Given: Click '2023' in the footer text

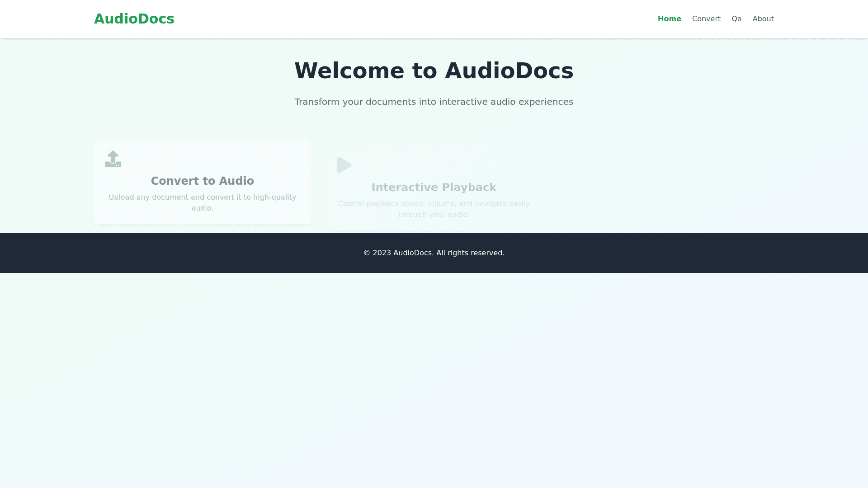Looking at the screenshot, I should pos(382,253).
